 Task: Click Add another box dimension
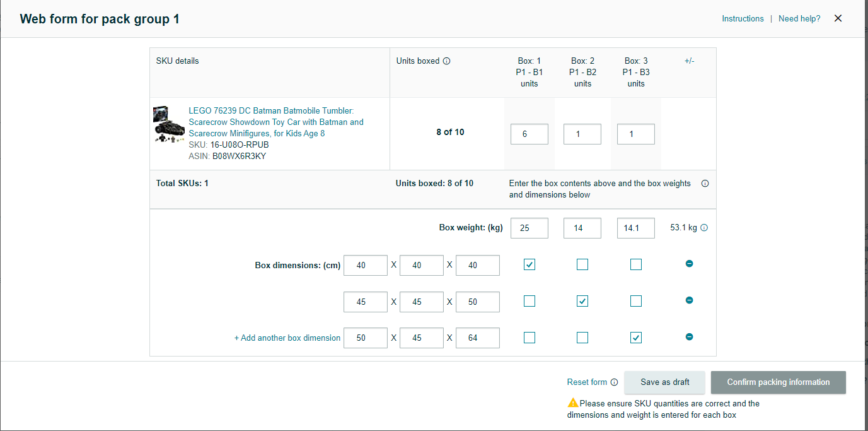[x=287, y=338]
